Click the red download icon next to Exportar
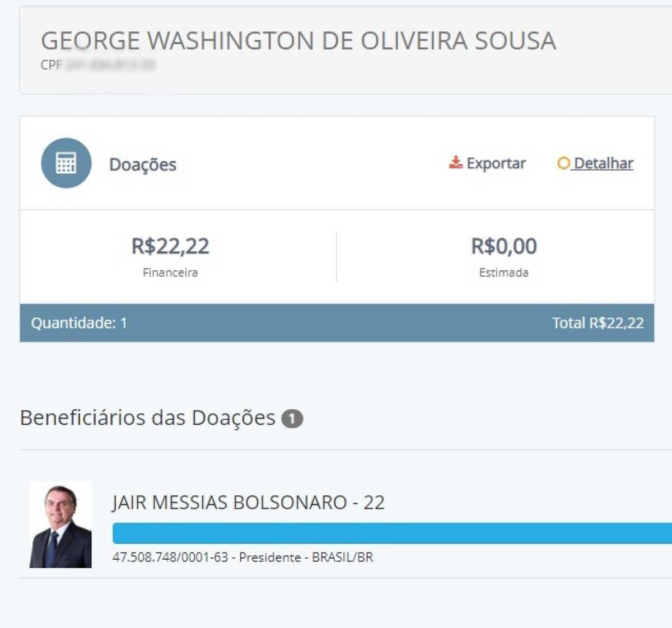Image resolution: width=672 pixels, height=628 pixels. click(x=455, y=162)
